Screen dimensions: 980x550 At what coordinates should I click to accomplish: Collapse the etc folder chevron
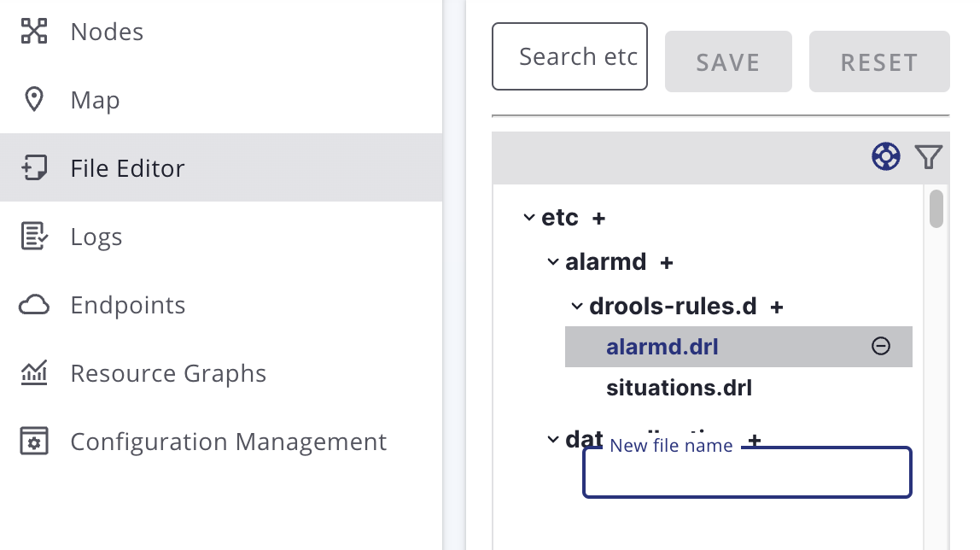(529, 218)
